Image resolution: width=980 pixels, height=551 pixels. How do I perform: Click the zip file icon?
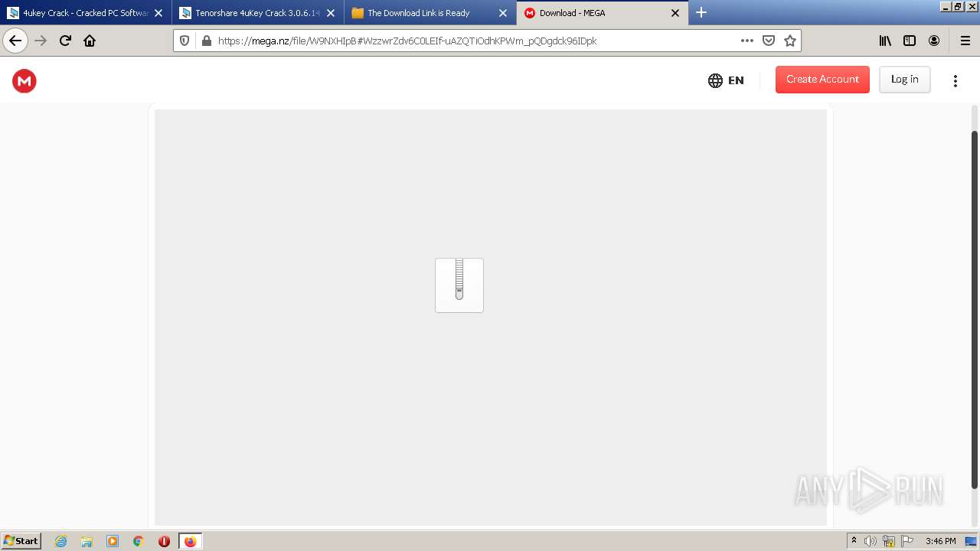point(459,285)
